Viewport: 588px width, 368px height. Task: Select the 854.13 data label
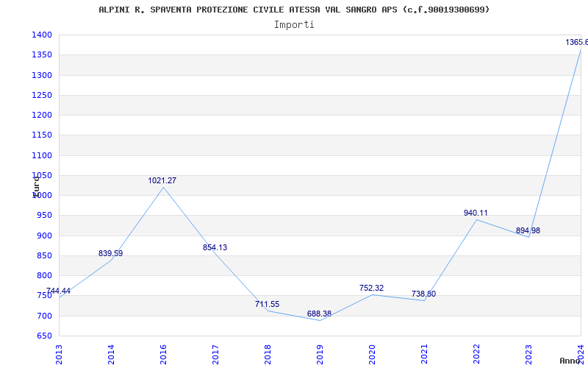(215, 247)
